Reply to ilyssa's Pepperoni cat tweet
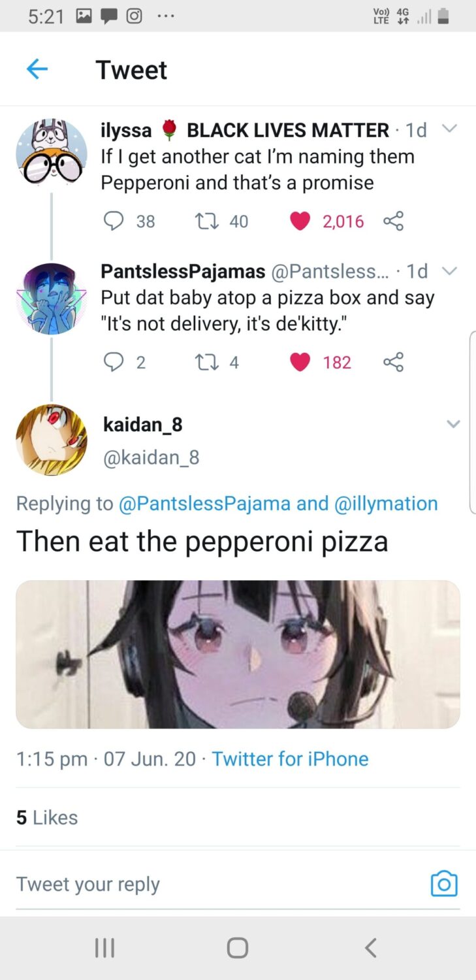 114,221
